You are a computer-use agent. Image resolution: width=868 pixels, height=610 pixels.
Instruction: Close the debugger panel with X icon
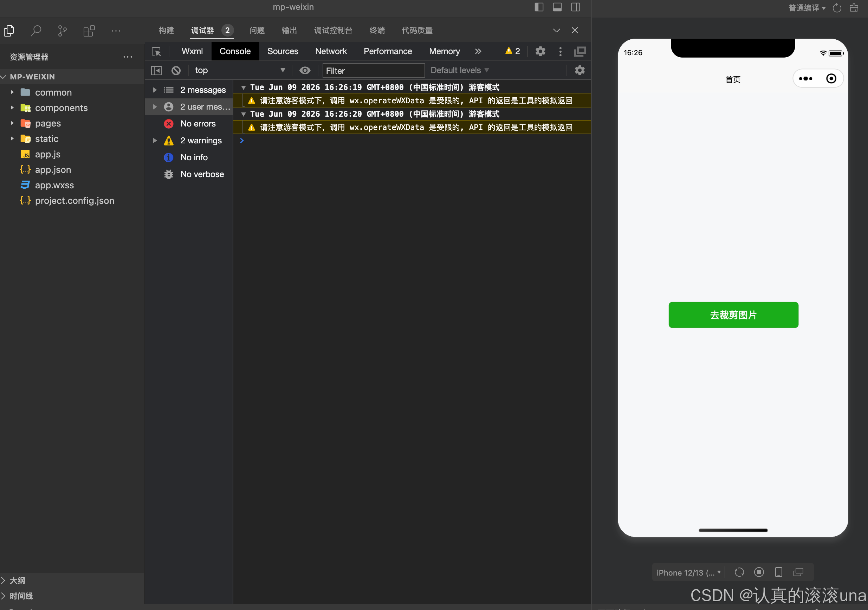[x=575, y=31]
